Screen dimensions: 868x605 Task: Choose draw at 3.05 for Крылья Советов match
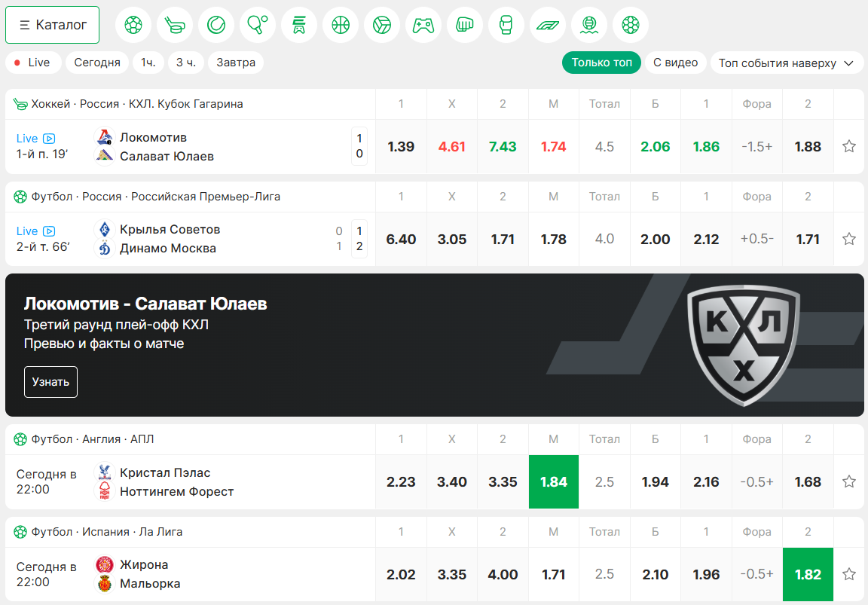pos(452,239)
